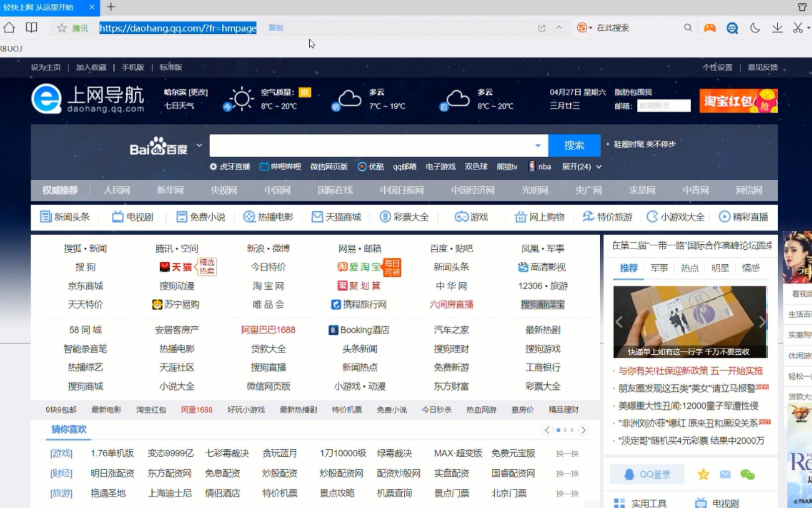This screenshot has height=508, width=812.
Task: Open 实用工具 section
Action: pos(640,503)
